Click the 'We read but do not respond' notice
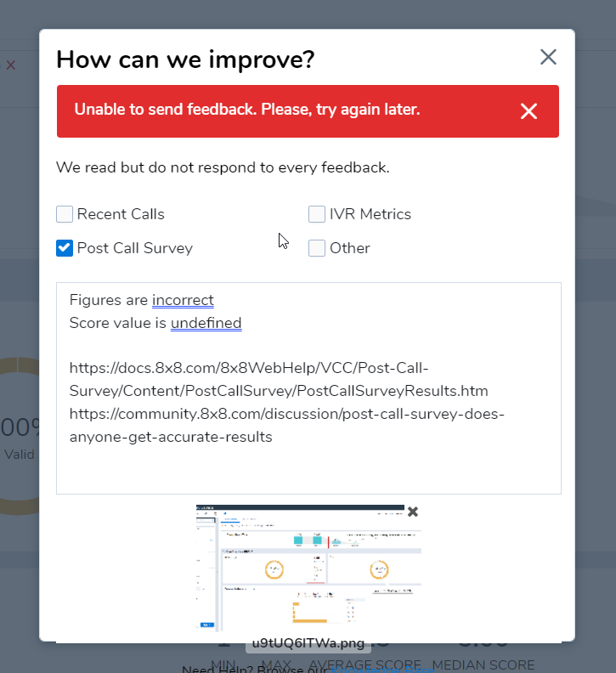The height and width of the screenshot is (673, 616). [x=223, y=167]
